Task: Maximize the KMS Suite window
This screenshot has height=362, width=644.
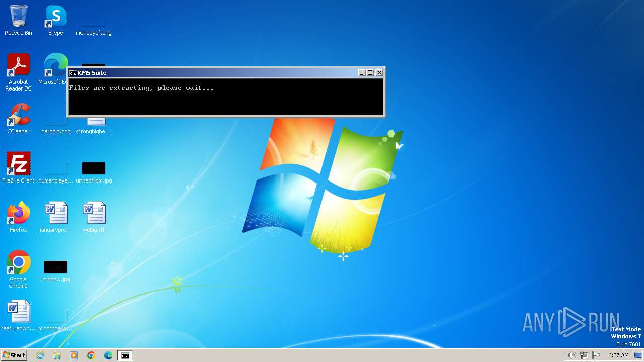Action: [370, 73]
